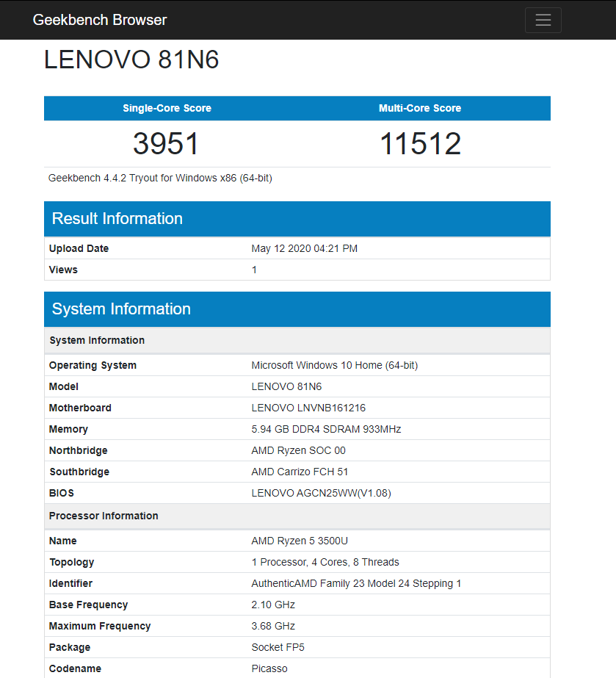Click the Multi-Core Score header
The width and height of the screenshot is (616, 678).
click(420, 108)
